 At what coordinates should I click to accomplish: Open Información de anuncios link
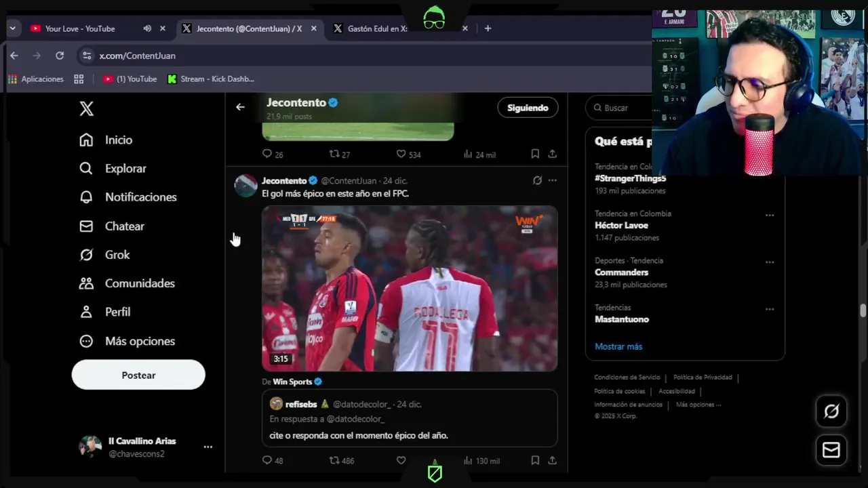click(629, 405)
